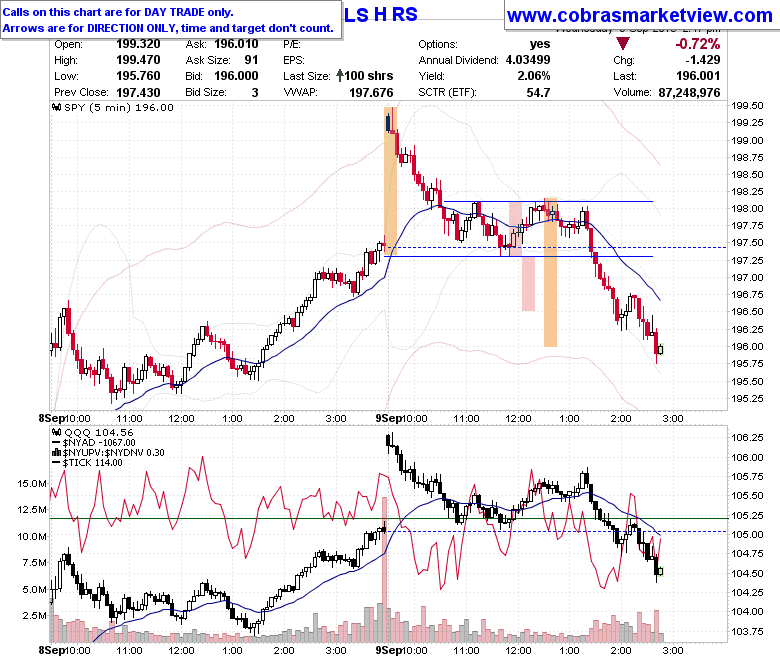Click the Last value 196.001

698,76
